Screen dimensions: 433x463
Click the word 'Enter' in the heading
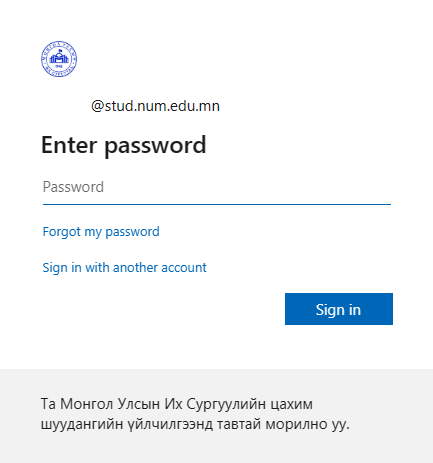point(69,145)
